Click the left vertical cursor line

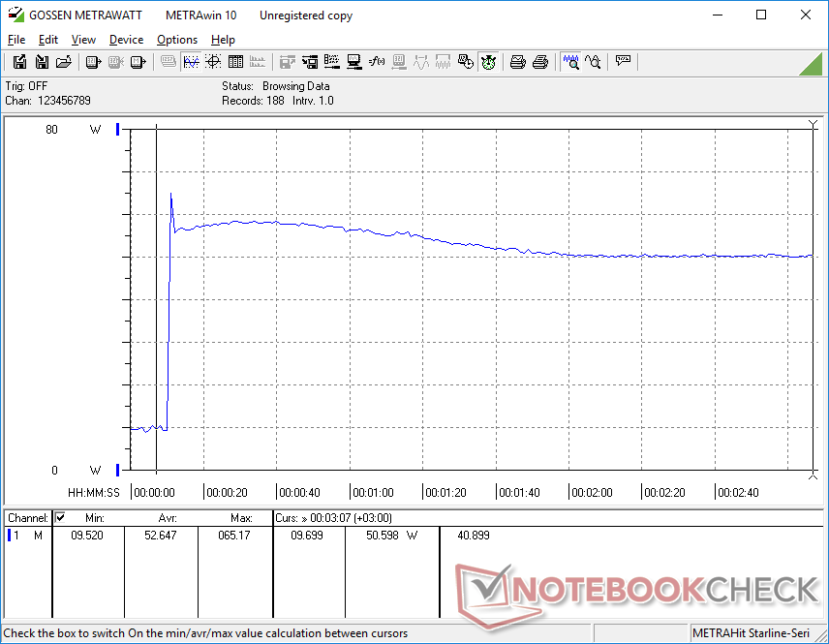[157, 298]
